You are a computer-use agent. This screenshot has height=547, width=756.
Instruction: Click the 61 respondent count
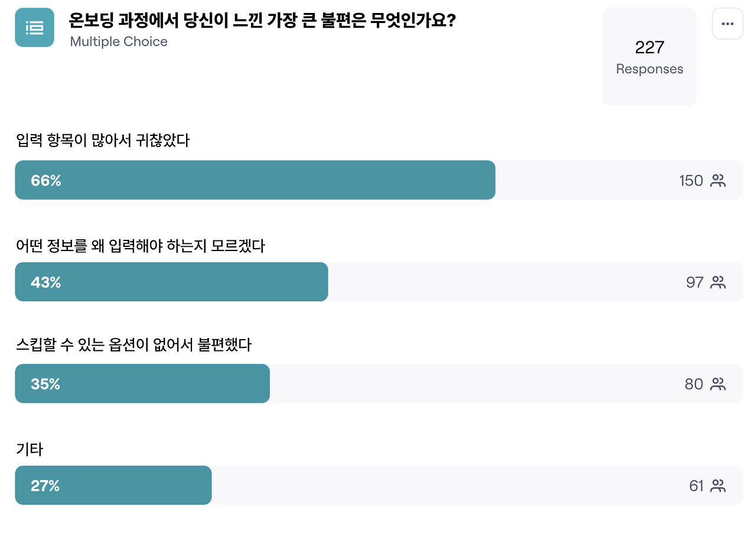click(696, 486)
